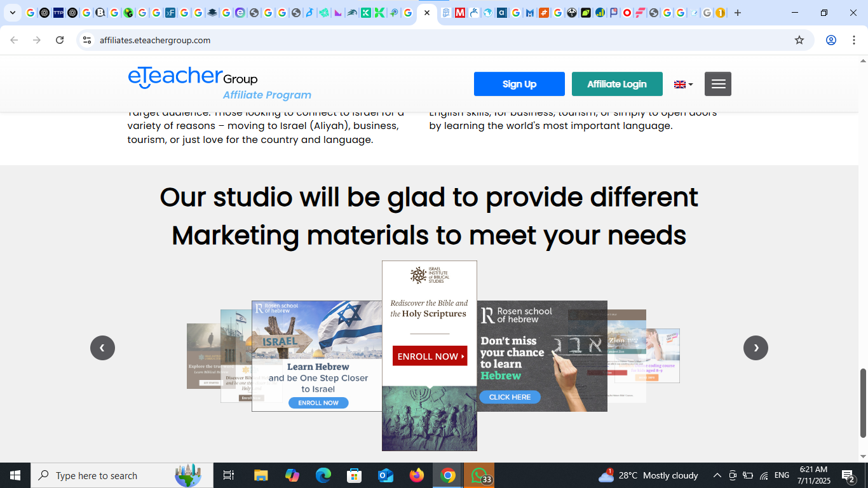Open the orange hashtag favicon tab

[x=543, y=13]
